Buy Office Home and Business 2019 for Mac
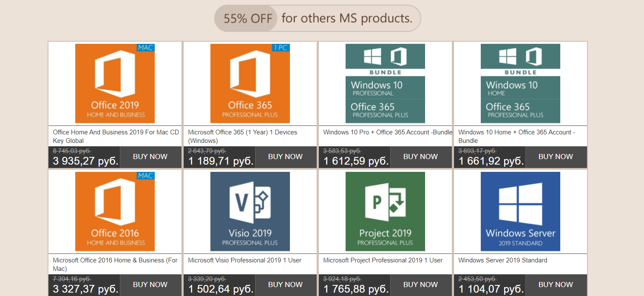The height and width of the screenshot is (296, 644). (x=150, y=157)
